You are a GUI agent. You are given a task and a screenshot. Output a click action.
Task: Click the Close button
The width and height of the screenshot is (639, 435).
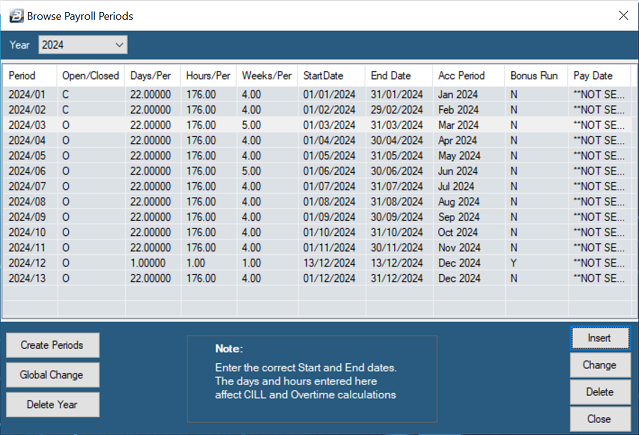click(600, 419)
